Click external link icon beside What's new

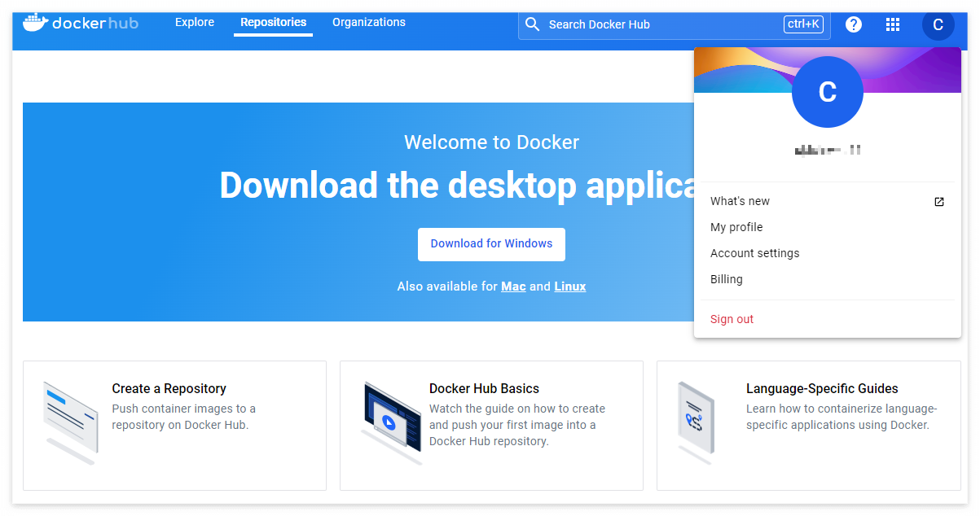click(939, 202)
